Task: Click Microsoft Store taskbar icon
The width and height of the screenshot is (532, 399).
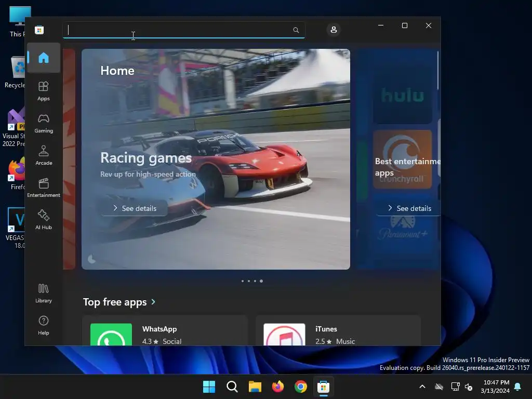Action: coord(323,387)
